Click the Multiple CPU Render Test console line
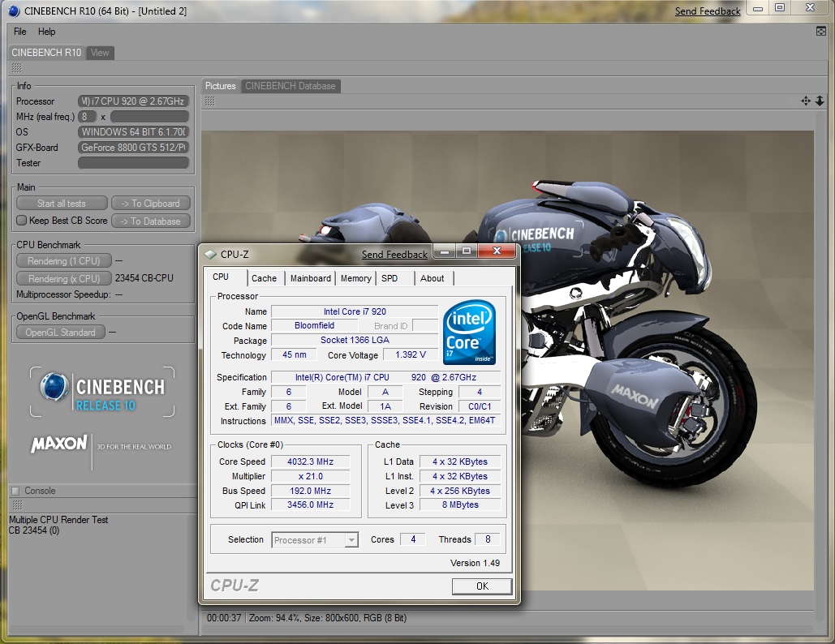The height and width of the screenshot is (644, 835). (x=58, y=519)
